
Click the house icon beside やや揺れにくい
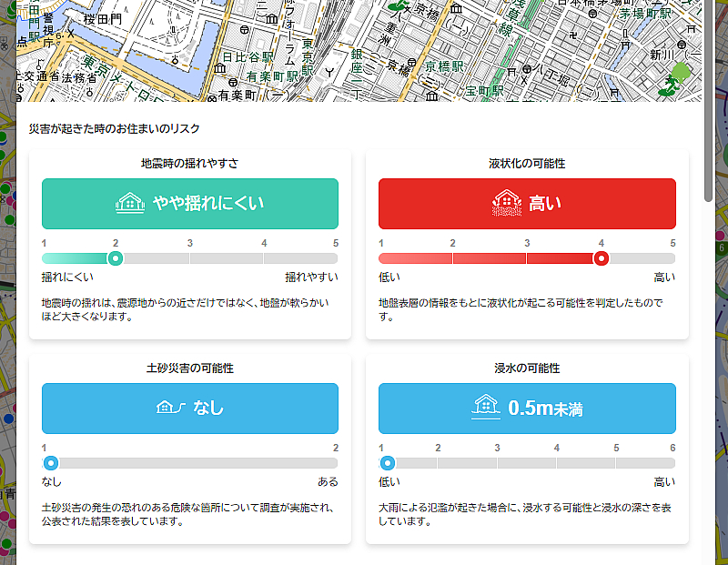pos(130,203)
